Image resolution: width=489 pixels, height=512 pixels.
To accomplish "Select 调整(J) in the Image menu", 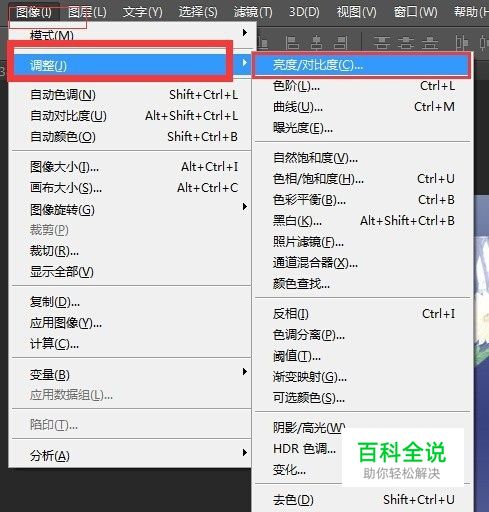I will tap(131, 65).
